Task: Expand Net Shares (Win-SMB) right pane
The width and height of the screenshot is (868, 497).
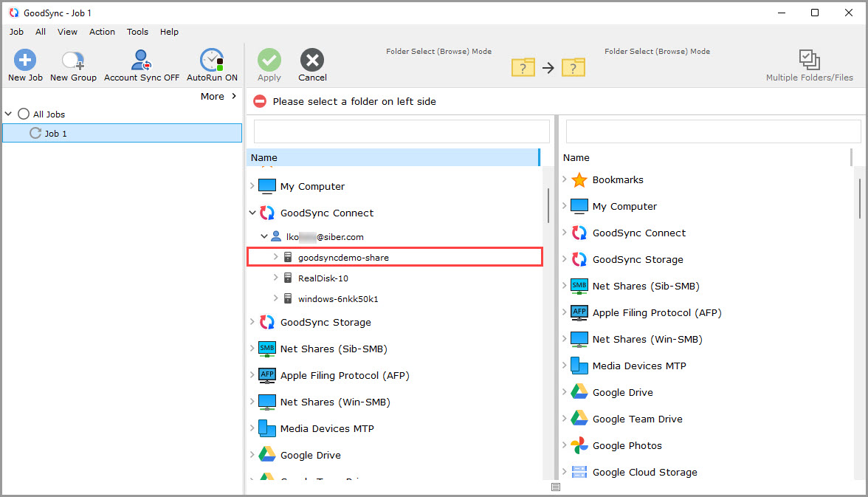Action: coord(565,338)
